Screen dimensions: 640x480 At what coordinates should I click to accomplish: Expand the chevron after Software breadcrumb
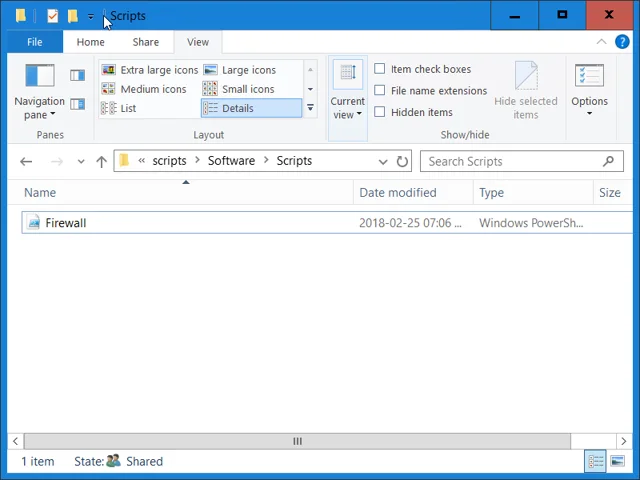click(x=266, y=160)
